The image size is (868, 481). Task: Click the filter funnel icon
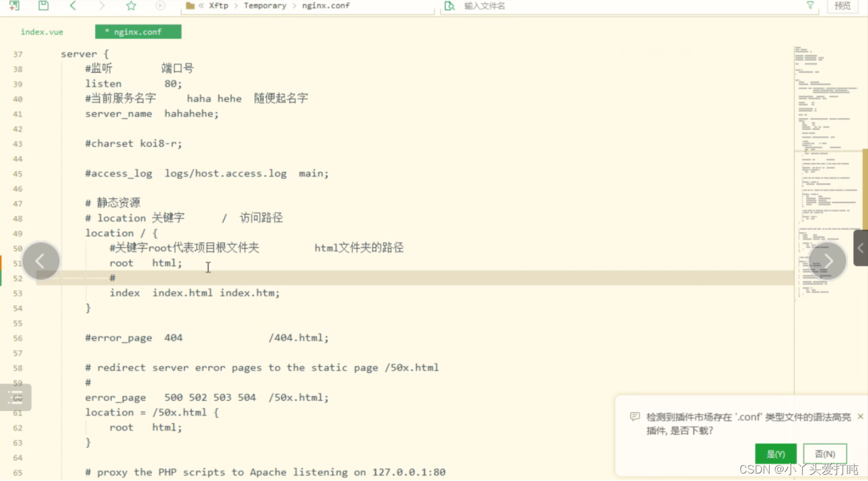[810, 5]
